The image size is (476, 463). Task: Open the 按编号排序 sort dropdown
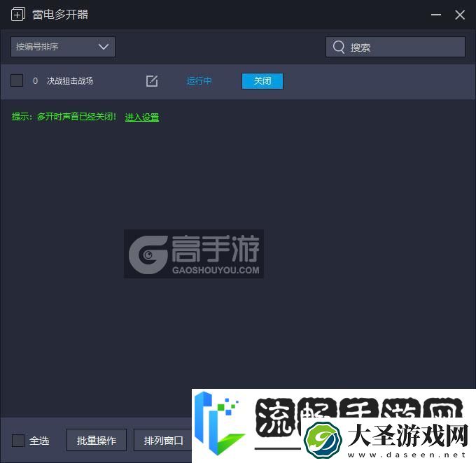pos(63,47)
